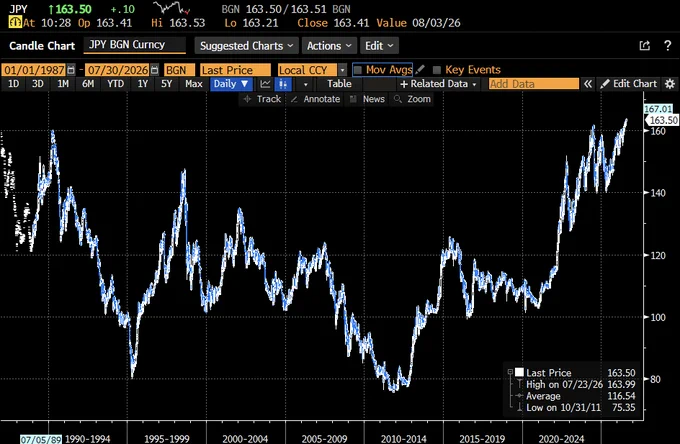The height and width of the screenshot is (444, 680).
Task: Click the Candle Chart title label
Action: [x=42, y=46]
